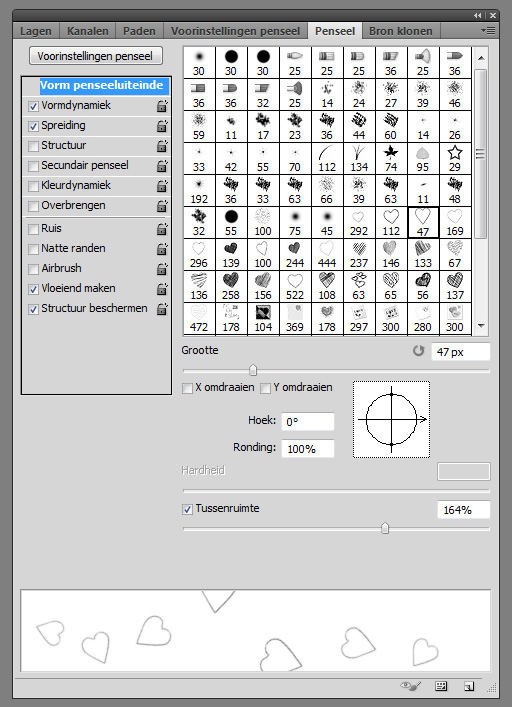Pick the hatched heart brush preset 237

359,255
